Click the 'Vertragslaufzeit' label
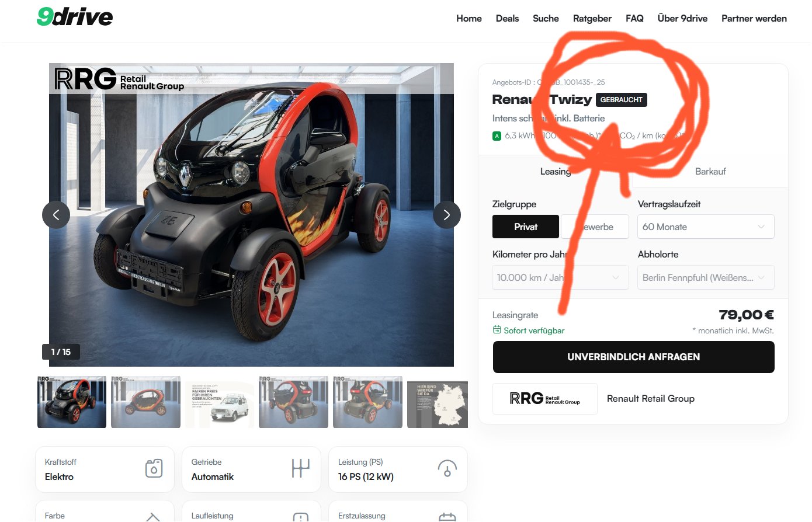The height and width of the screenshot is (522, 812). pyautogui.click(x=669, y=204)
